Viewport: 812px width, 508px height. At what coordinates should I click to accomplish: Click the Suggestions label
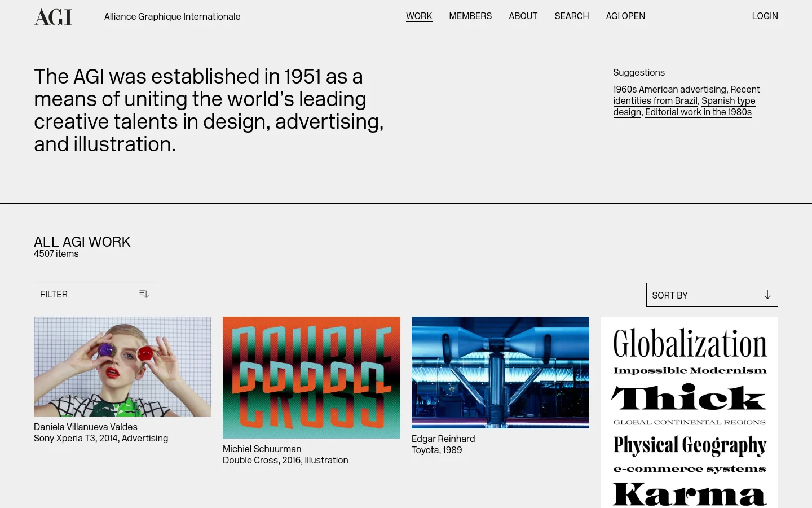coord(639,72)
